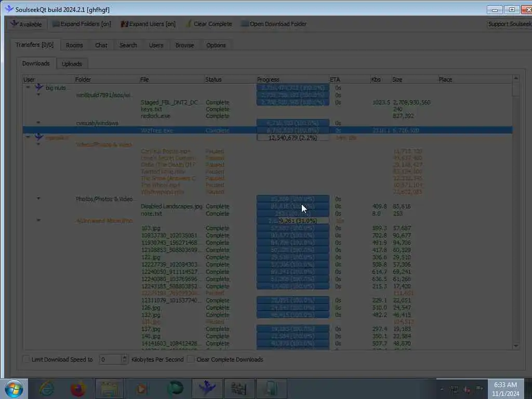The width and height of the screenshot is (532, 399).
Task: Open the Rooms tab
Action: pos(74,45)
